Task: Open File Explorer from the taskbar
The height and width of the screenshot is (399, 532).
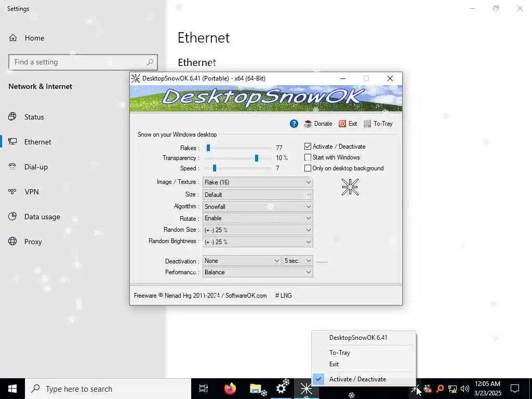Action: click(x=257, y=389)
